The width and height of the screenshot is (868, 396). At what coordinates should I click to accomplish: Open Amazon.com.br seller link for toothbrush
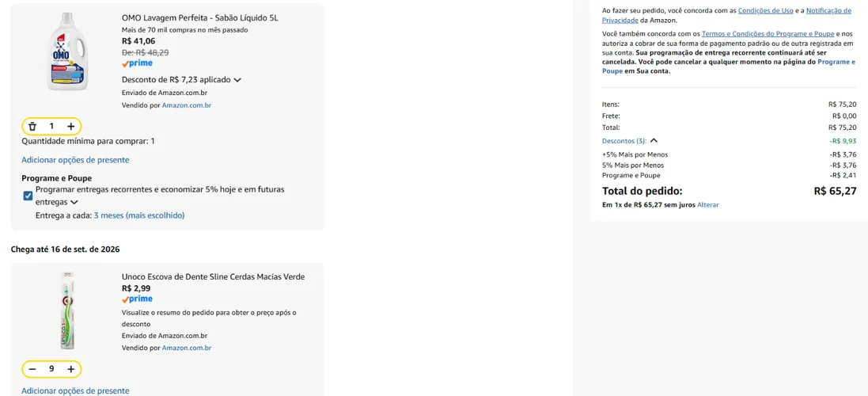point(187,348)
